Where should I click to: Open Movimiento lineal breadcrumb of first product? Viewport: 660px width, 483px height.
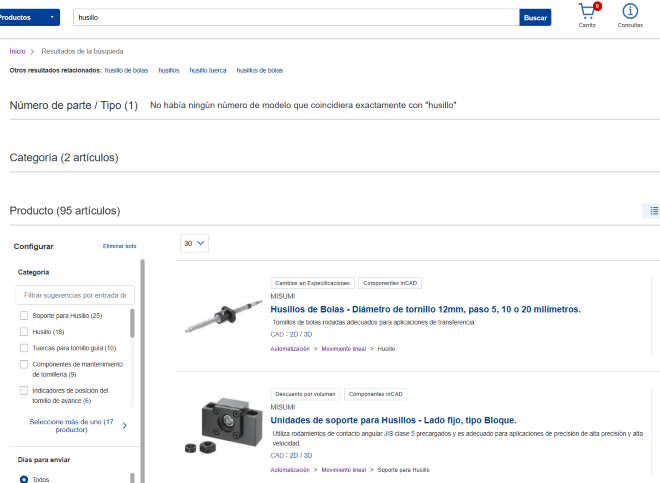[x=343, y=349]
